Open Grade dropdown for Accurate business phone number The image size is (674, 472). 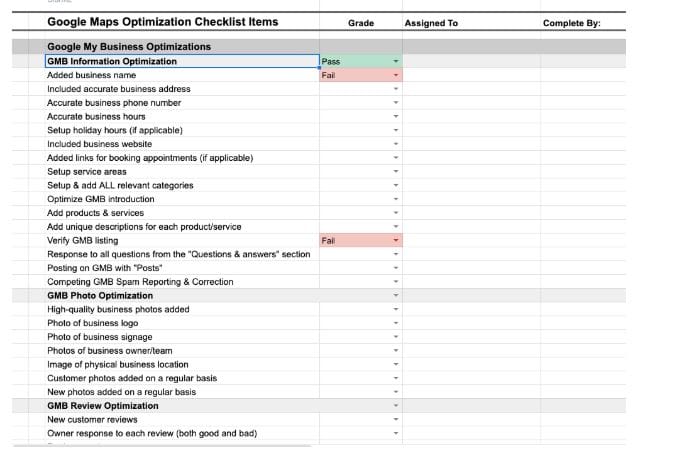point(396,103)
